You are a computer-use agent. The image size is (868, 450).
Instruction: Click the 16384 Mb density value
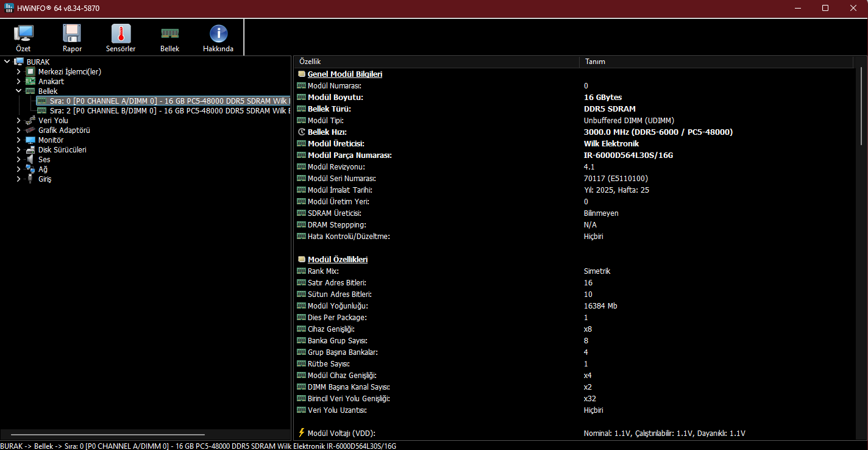600,305
